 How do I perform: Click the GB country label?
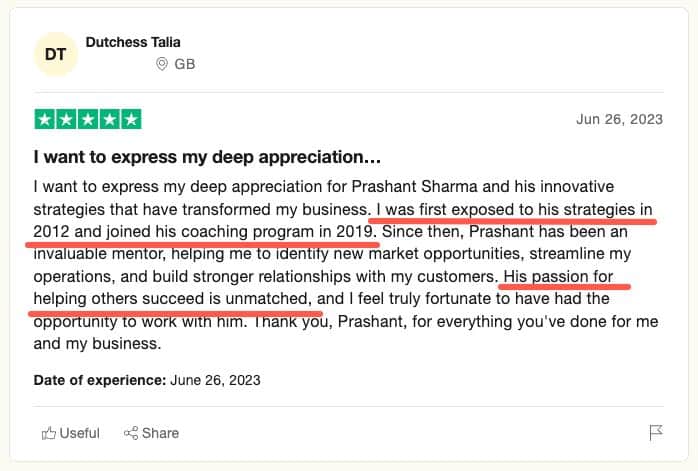185,64
